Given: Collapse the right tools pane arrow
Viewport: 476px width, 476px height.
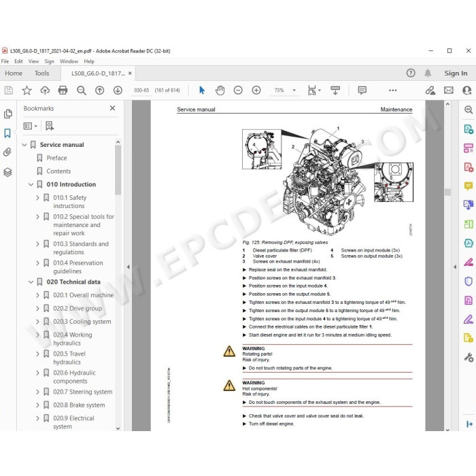Looking at the screenshot, I should (455, 267).
